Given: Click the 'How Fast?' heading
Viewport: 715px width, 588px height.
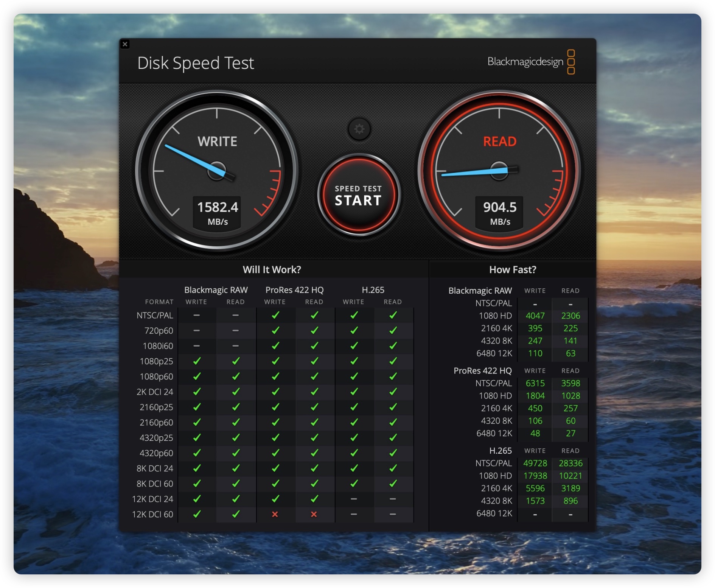Looking at the screenshot, I should pos(513,269).
